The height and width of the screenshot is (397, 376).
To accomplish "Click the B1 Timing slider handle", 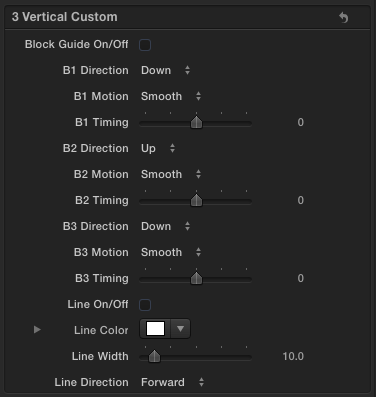I will pos(196,122).
